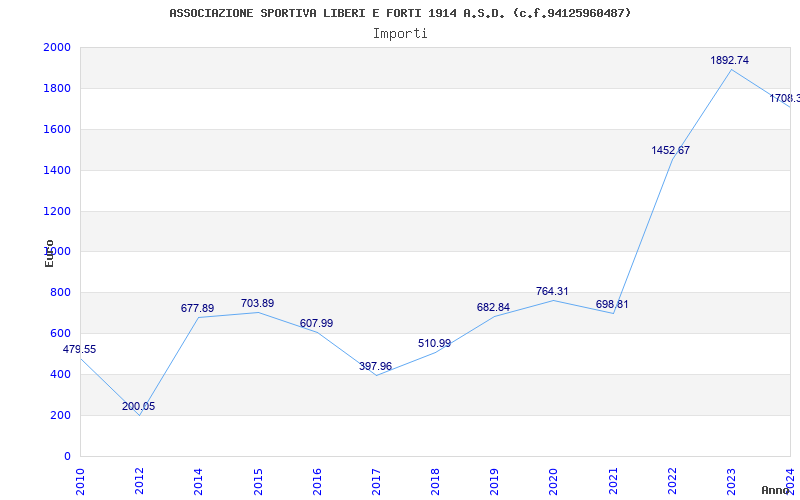Select the 1892.74 peak data label
The height and width of the screenshot is (500, 800).
(x=729, y=60)
